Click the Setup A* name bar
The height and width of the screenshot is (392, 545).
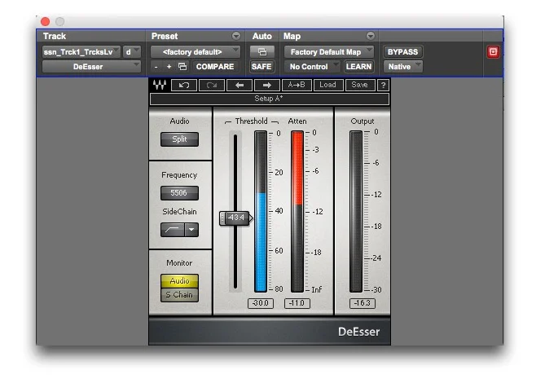tap(269, 99)
